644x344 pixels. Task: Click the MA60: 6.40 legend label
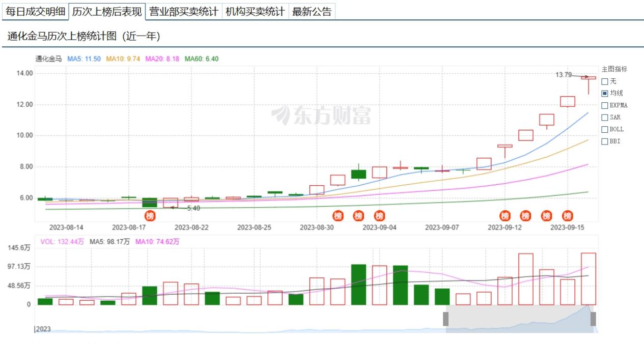click(202, 59)
